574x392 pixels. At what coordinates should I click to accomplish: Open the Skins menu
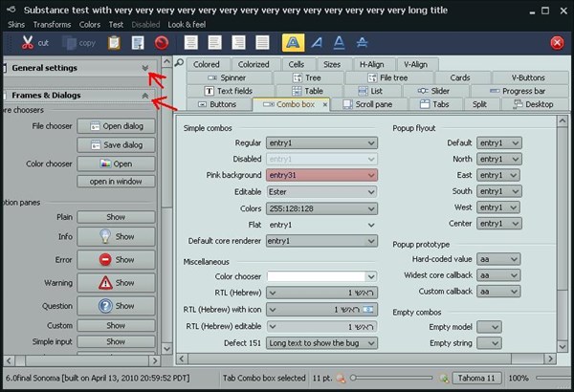click(16, 24)
